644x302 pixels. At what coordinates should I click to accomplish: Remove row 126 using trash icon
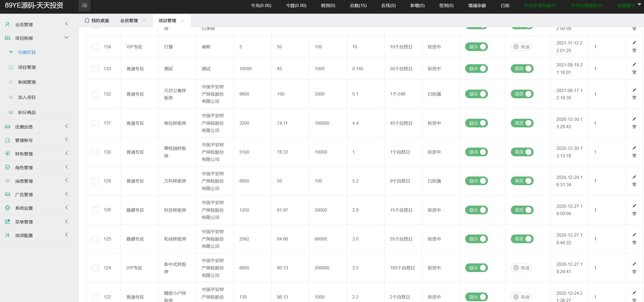(634, 213)
